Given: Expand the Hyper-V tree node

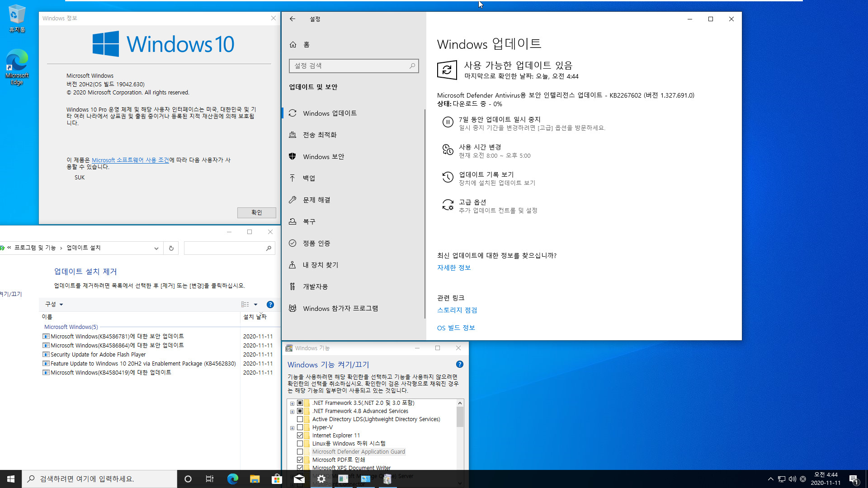Looking at the screenshot, I should [292, 428].
